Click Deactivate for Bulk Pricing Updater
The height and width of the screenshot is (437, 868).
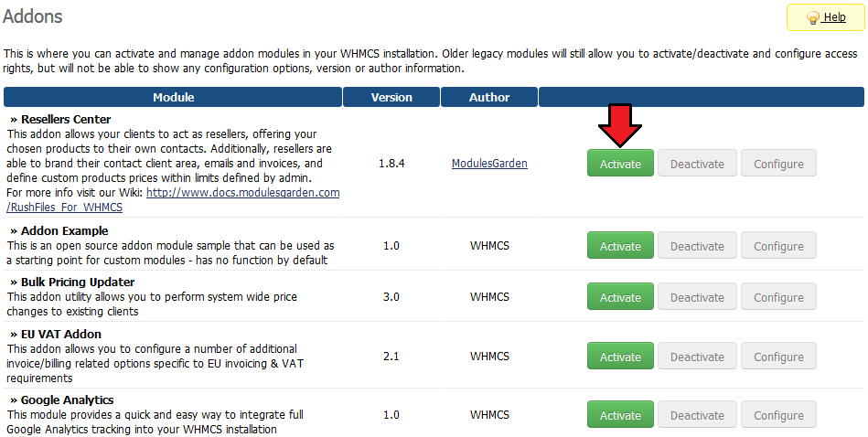click(x=697, y=296)
